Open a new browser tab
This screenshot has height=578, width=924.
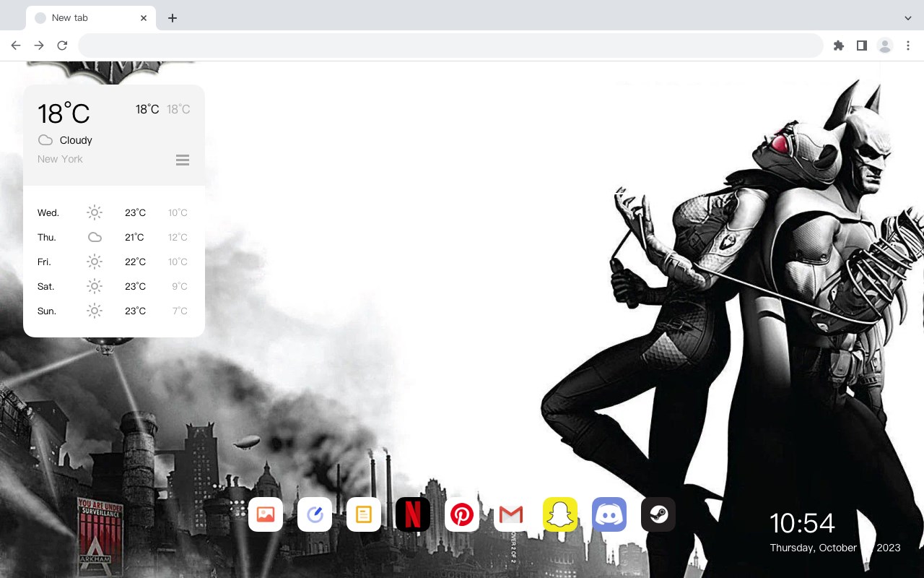172,17
